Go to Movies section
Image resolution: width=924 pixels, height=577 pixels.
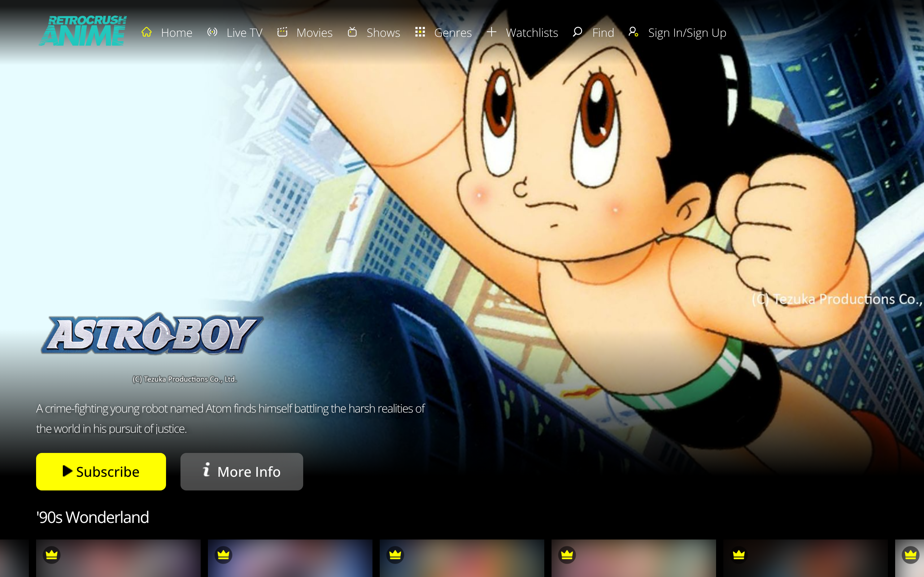click(x=314, y=33)
